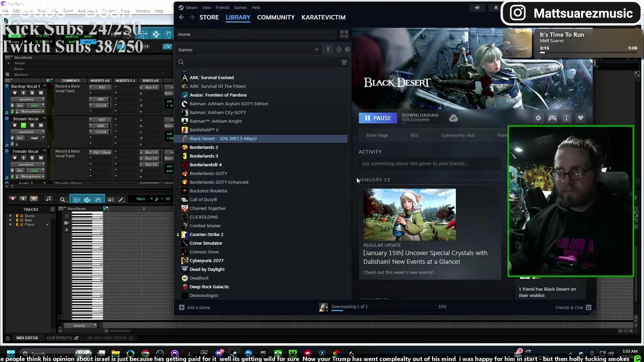The image size is (644, 362).
Task: Open the Steam menu
Action: [x=191, y=8]
